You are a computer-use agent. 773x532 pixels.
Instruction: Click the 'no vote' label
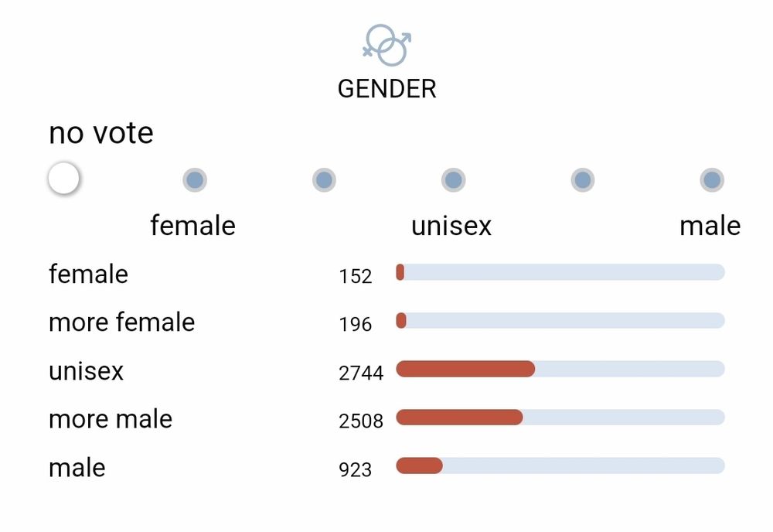101,134
